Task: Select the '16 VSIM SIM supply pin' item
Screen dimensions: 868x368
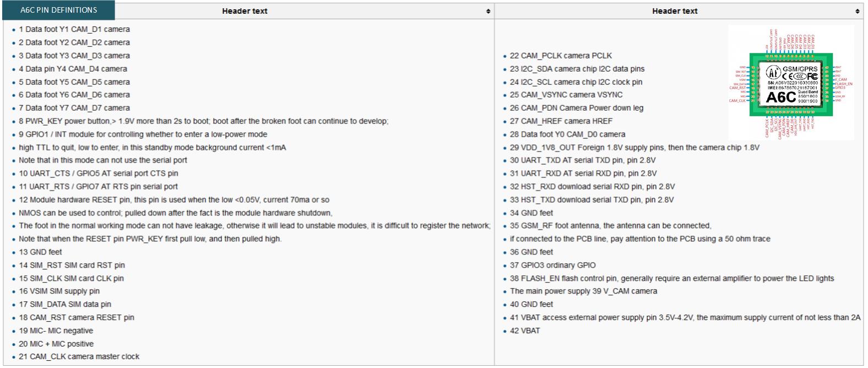Action: [x=59, y=291]
